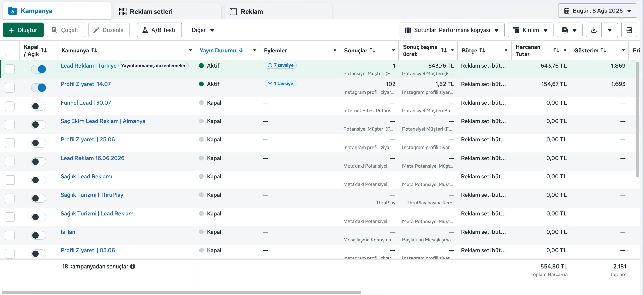Click the Yayınlanmamış düzenlemeler badge
Image resolution: width=644 pixels, height=295 pixels.
point(153,66)
